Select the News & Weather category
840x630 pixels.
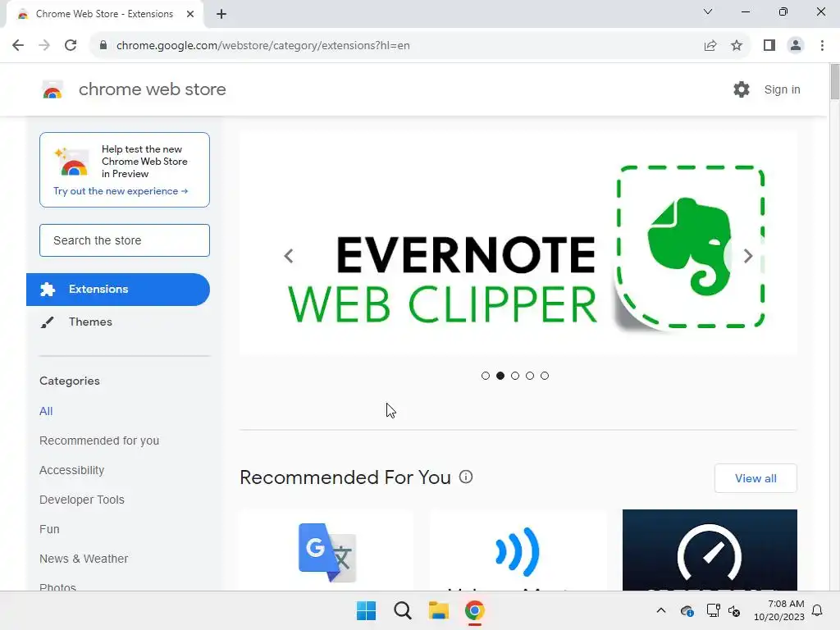[x=84, y=558]
